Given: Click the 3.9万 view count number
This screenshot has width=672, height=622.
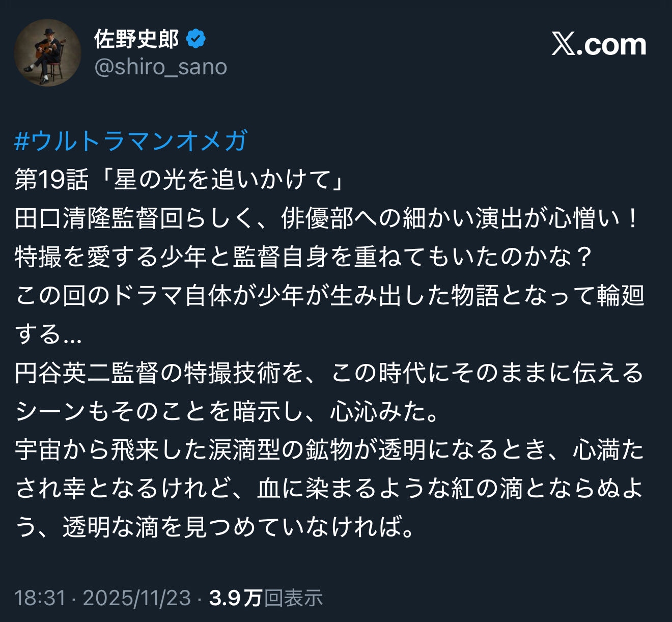Looking at the screenshot, I should 235,598.
